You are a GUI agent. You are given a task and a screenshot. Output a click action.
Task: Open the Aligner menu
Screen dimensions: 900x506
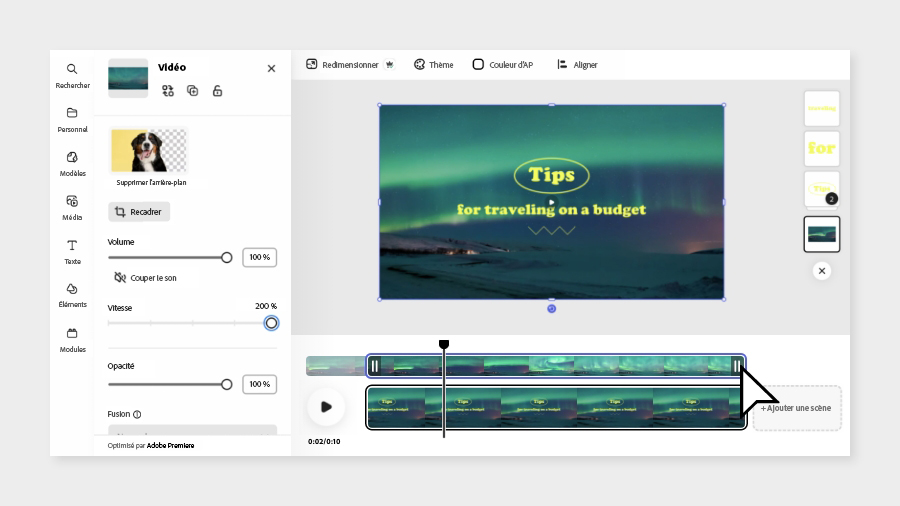577,65
